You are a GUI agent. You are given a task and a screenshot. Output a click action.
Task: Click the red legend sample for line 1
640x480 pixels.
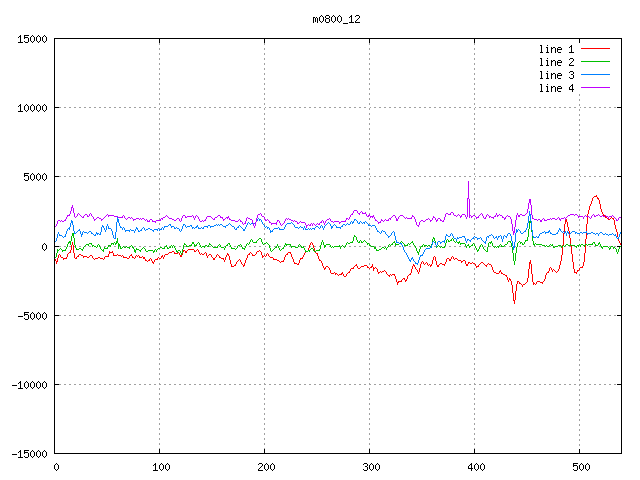click(x=596, y=49)
